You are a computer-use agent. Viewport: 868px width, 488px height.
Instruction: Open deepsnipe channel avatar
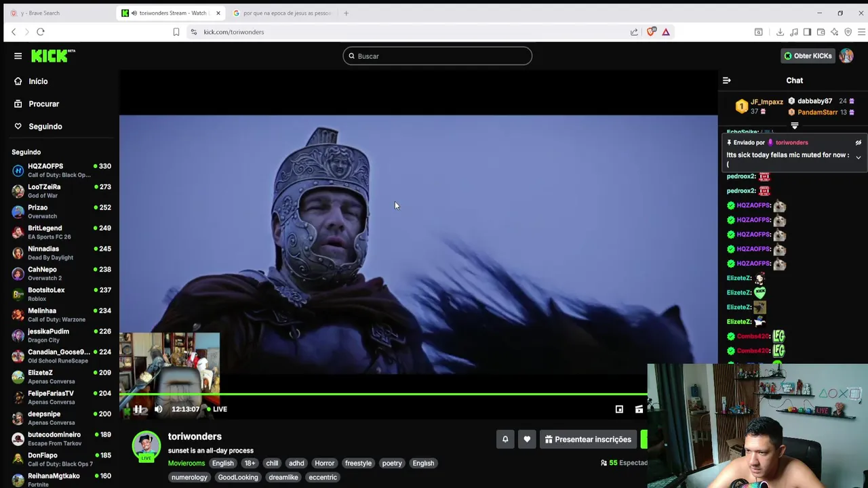pos(18,418)
